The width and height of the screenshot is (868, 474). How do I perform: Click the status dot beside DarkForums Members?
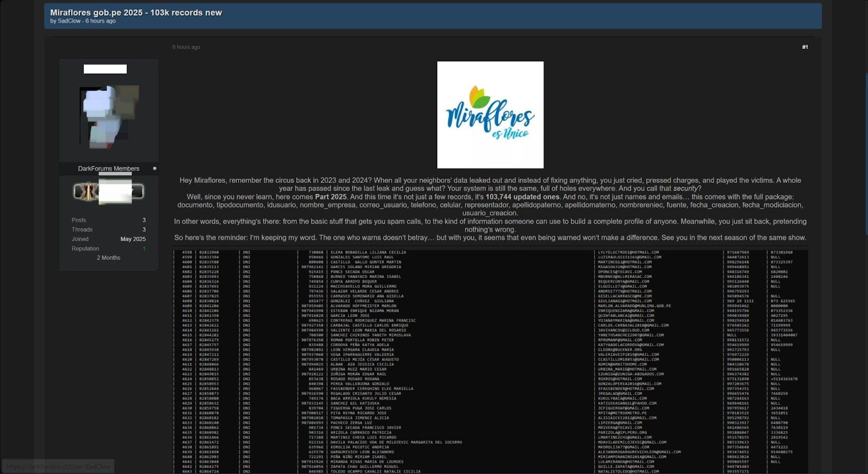pos(155,169)
